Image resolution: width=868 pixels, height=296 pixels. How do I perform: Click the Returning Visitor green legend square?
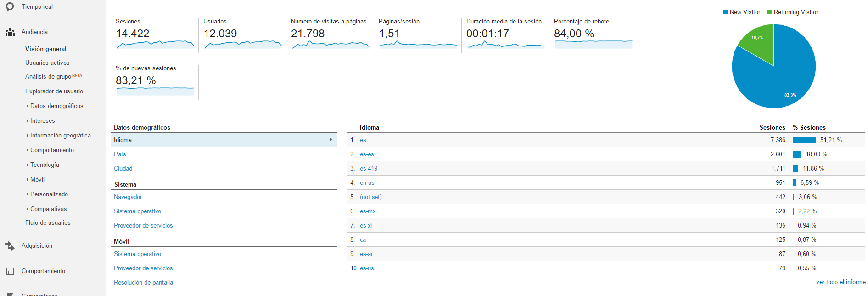[769, 12]
